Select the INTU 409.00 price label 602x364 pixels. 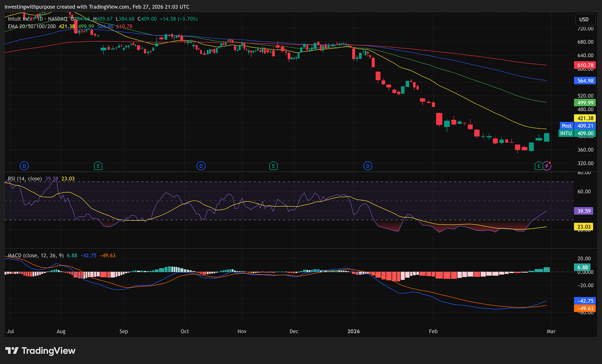coord(577,133)
